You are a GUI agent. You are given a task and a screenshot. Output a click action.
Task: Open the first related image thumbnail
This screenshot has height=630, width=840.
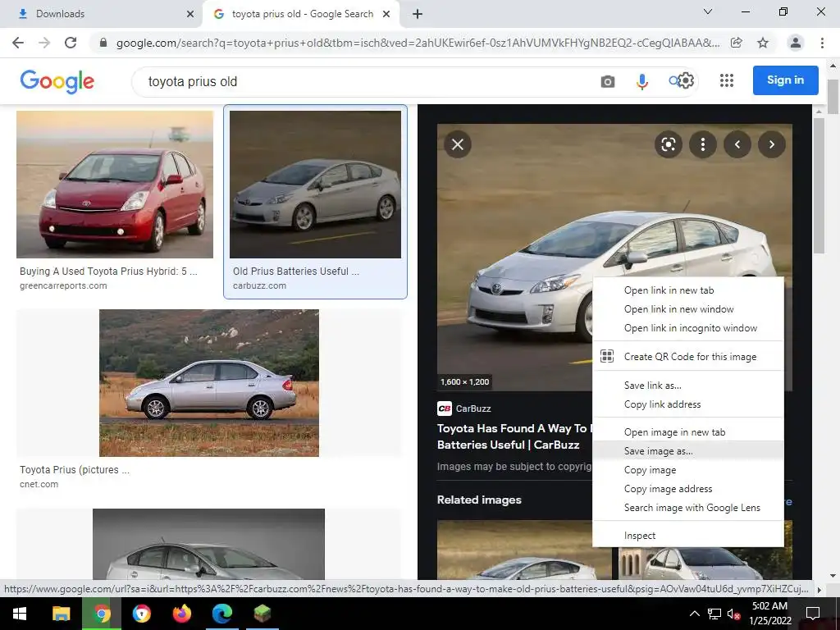(x=524, y=550)
